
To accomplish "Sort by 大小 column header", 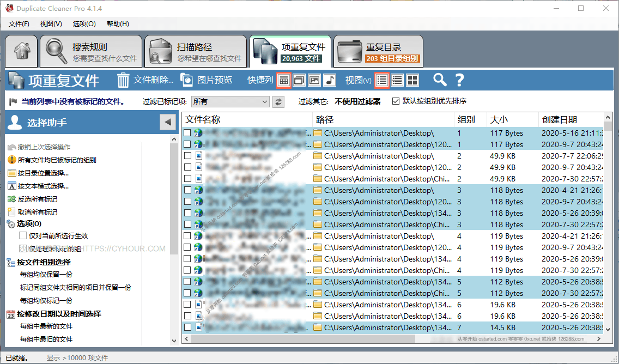I will coord(512,120).
